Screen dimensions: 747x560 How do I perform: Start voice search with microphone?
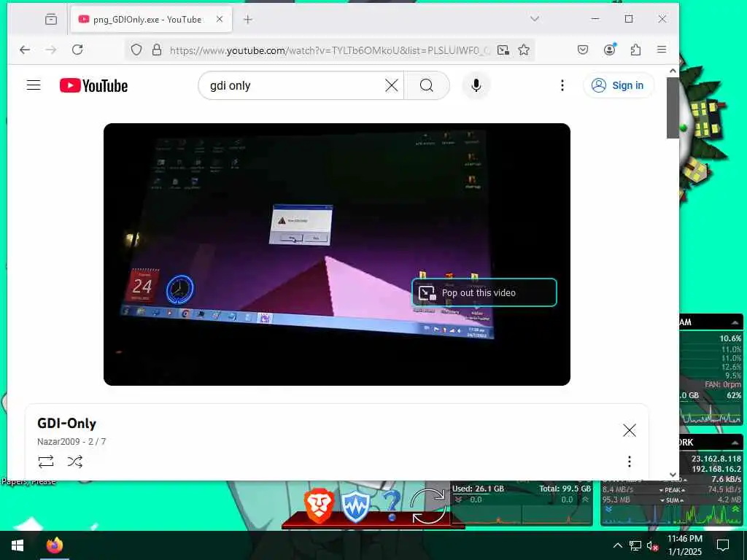click(x=476, y=86)
